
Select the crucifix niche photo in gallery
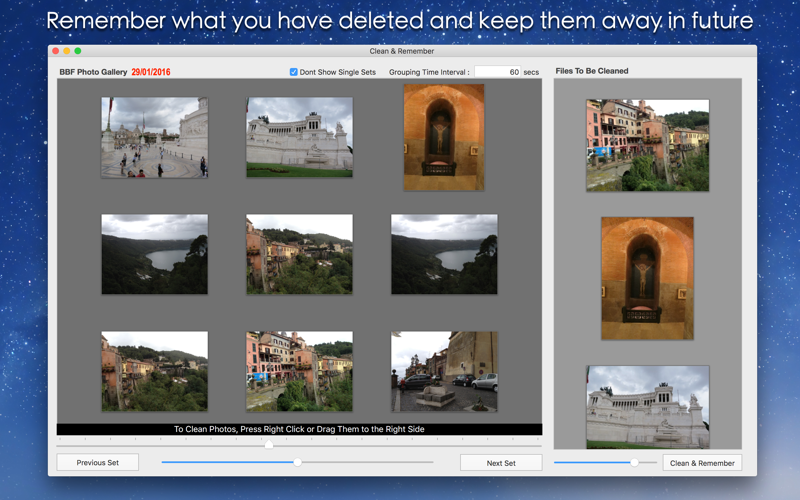(444, 138)
